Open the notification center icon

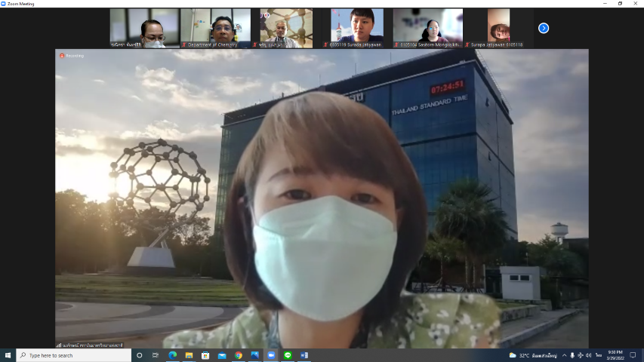click(633, 355)
